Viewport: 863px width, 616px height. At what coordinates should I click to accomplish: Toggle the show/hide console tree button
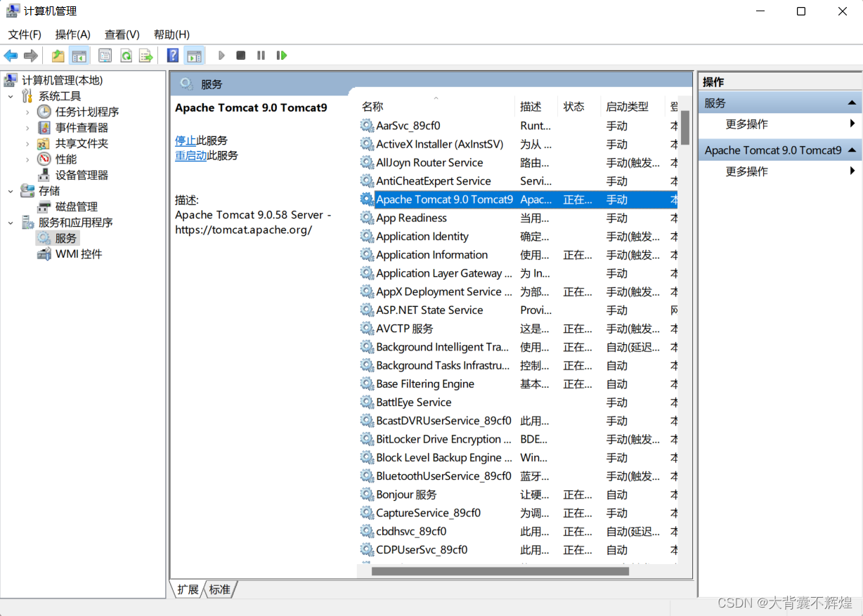(x=79, y=55)
